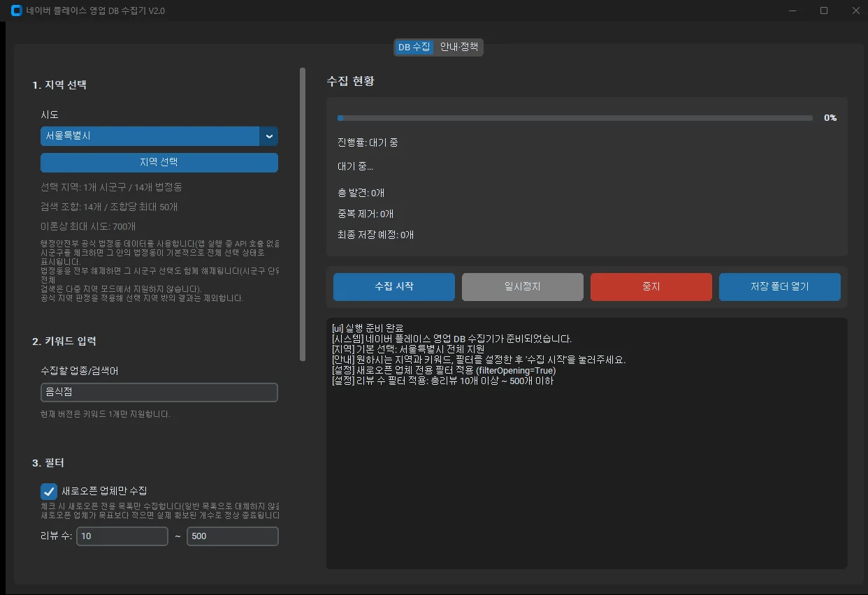Screen dimensions: 868x595
Task: Close the application window
Action: pos(855,10)
